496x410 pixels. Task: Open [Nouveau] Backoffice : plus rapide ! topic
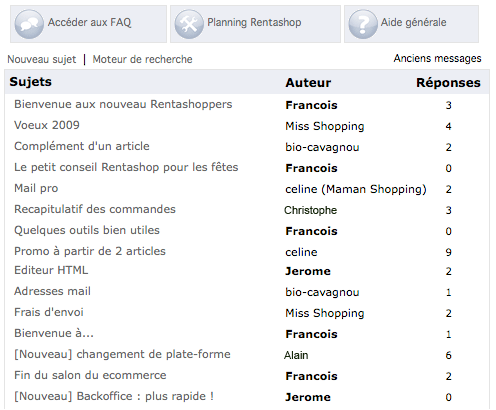tap(114, 396)
